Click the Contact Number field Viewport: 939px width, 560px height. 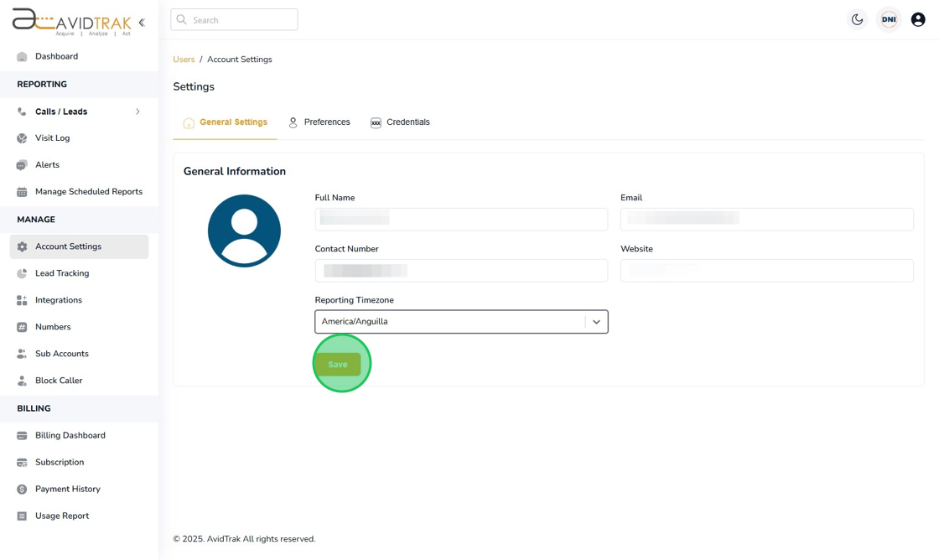tap(461, 271)
